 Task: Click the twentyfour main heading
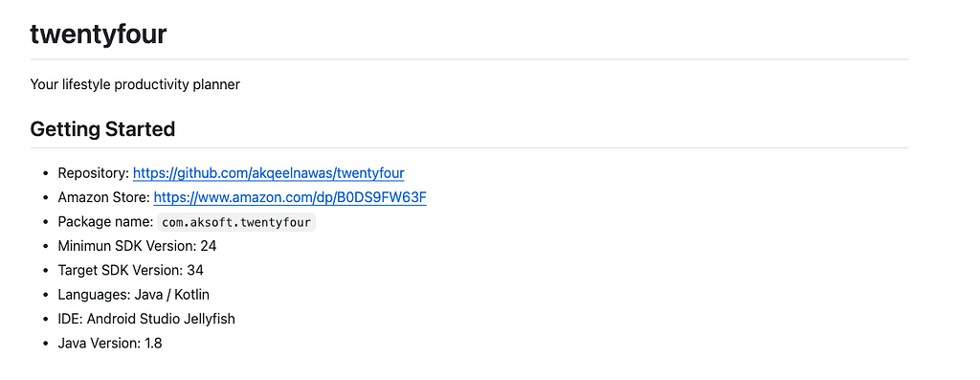(99, 34)
